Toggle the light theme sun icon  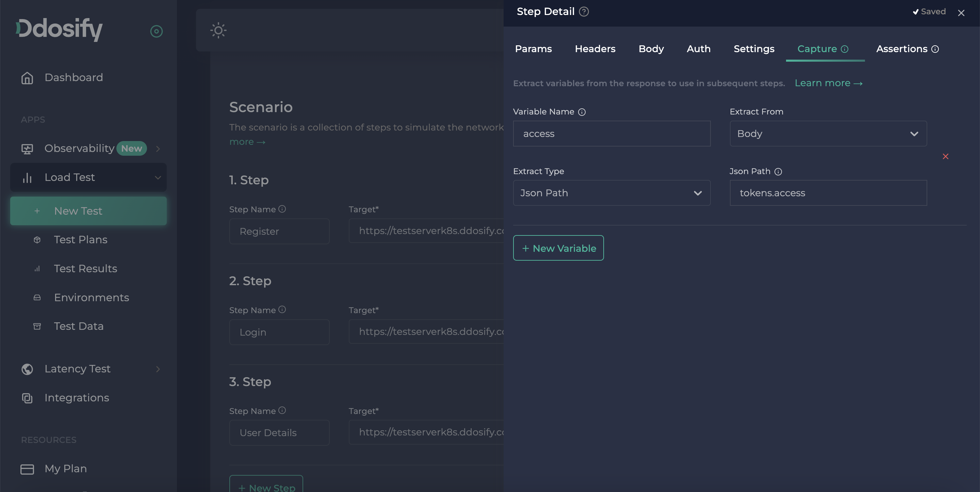click(218, 30)
